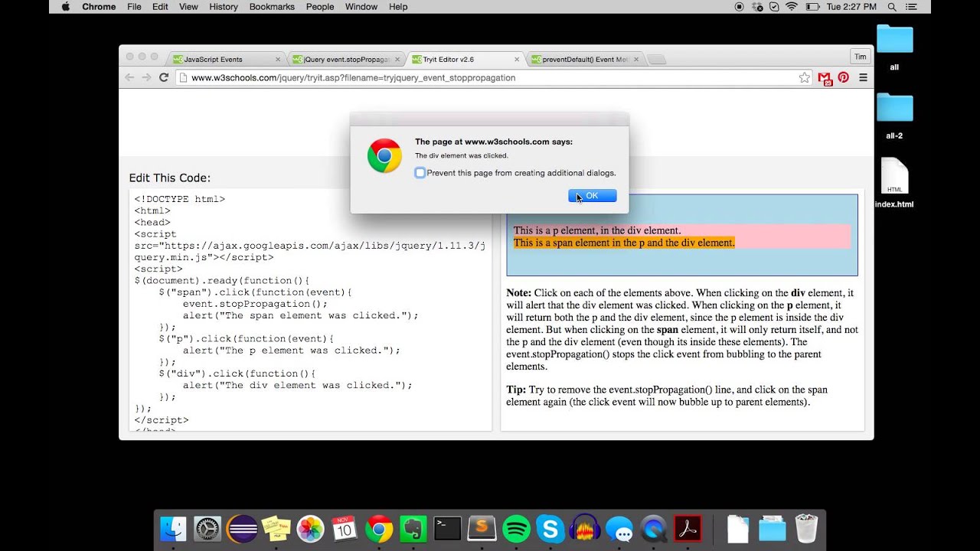Open the Help menu
980x551 pixels.
(398, 7)
